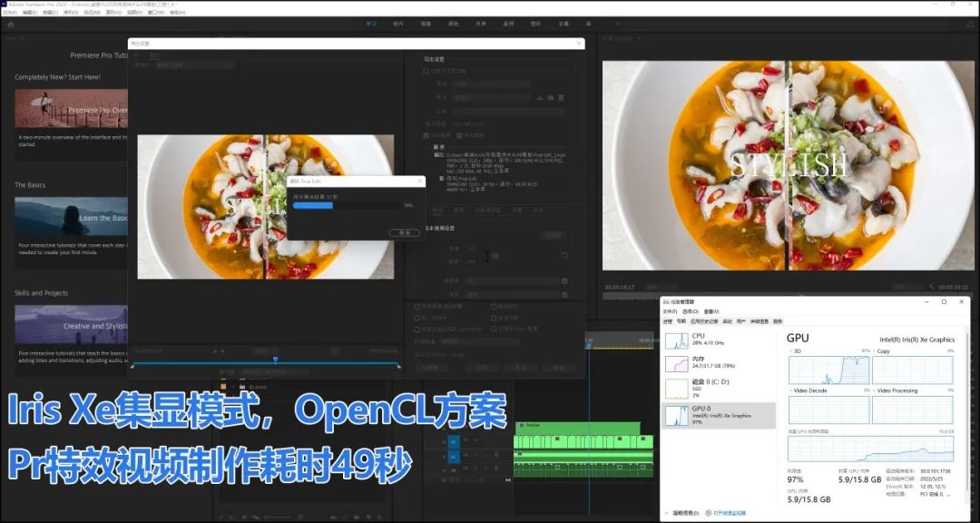Click the timeline playhead in the sequence ruler
This screenshot has height=523, width=980.
click(588, 345)
